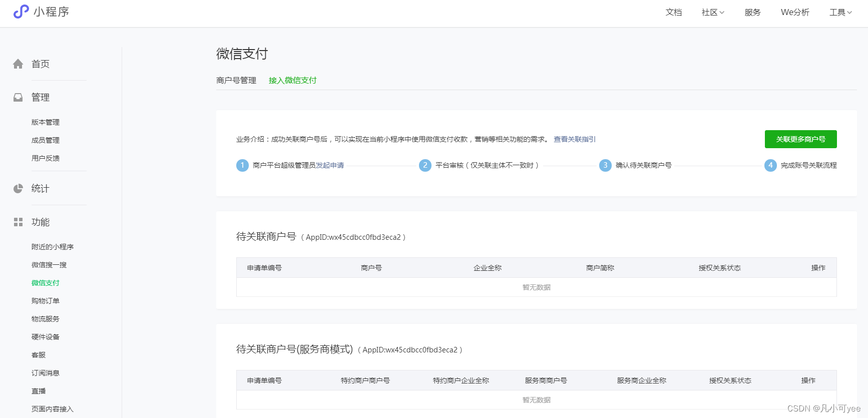Click the 服务商商户号 column header
868x418 pixels.
tap(546, 380)
